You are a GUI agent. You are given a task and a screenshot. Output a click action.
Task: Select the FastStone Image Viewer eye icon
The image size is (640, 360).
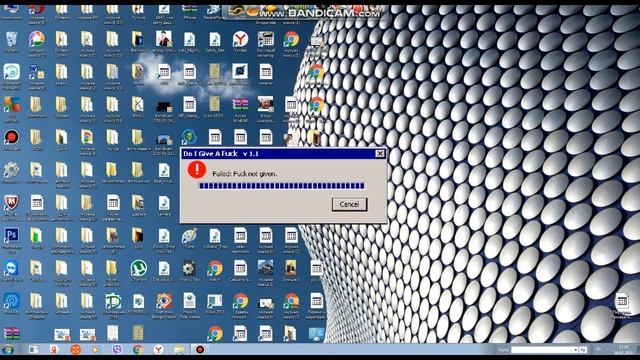[164, 302]
